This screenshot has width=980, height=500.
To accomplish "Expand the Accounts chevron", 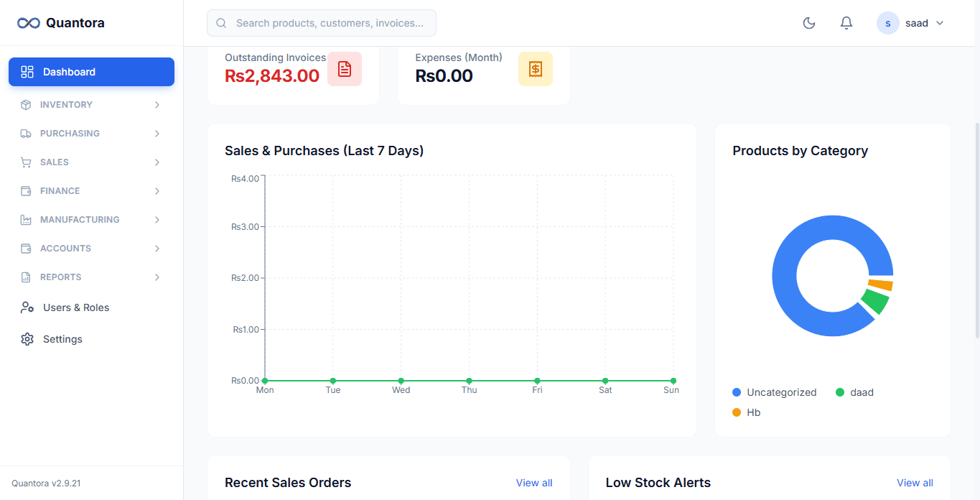I will pos(157,249).
